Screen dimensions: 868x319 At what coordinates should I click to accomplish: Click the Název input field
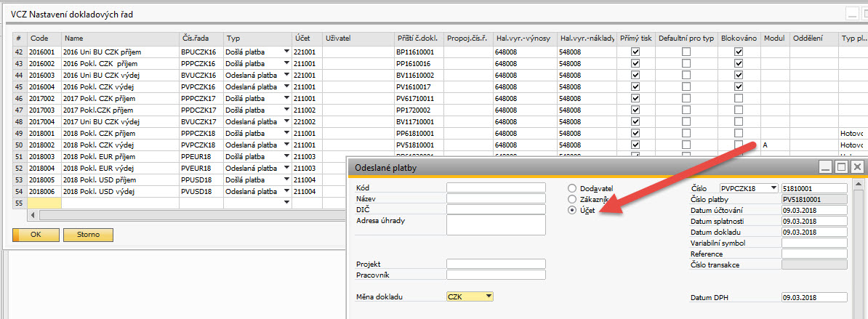(x=496, y=198)
